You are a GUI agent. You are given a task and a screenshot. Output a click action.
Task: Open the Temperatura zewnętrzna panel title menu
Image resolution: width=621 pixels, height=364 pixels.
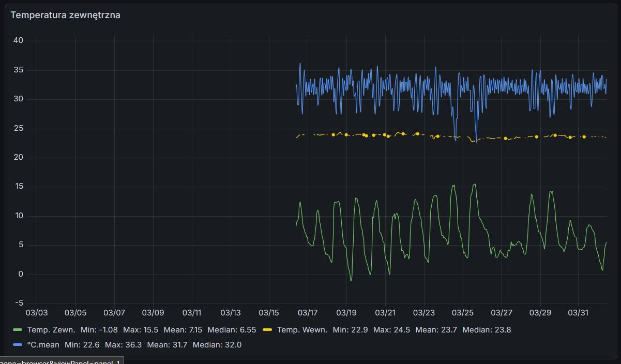[65, 15]
